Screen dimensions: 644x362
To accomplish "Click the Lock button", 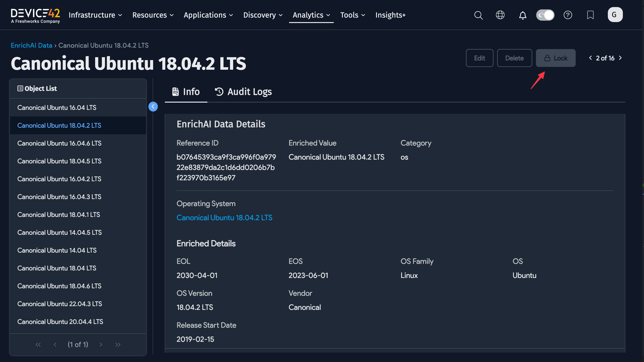I will click(x=555, y=58).
